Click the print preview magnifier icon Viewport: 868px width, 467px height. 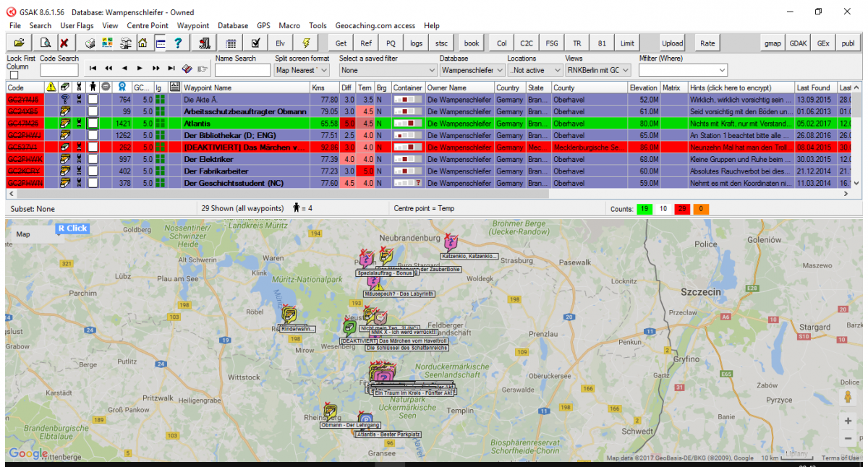point(45,43)
